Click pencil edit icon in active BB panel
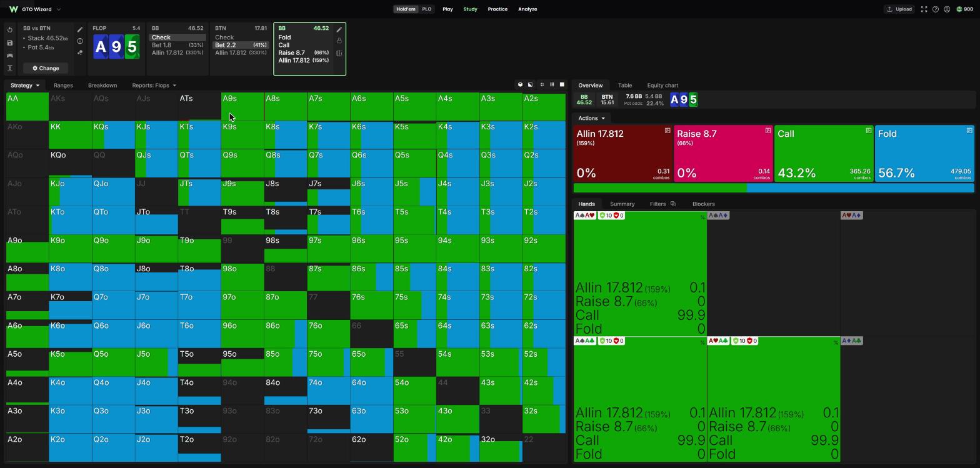 (x=339, y=29)
